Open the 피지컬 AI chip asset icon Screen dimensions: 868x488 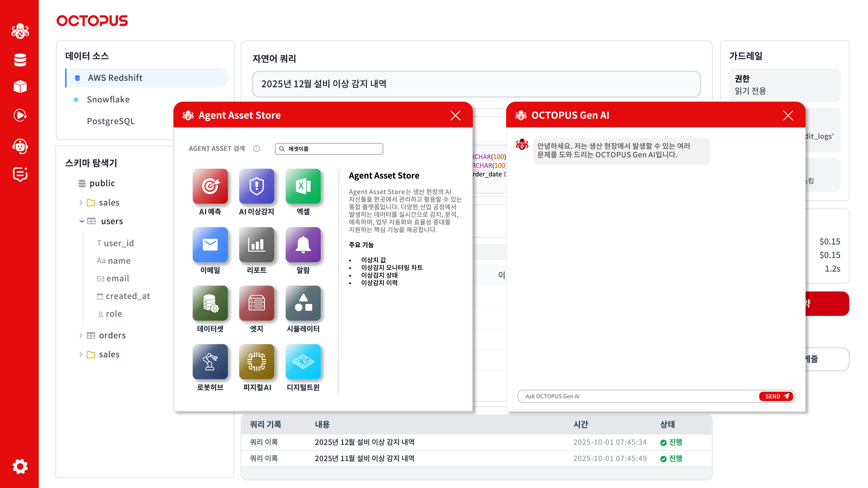point(256,362)
